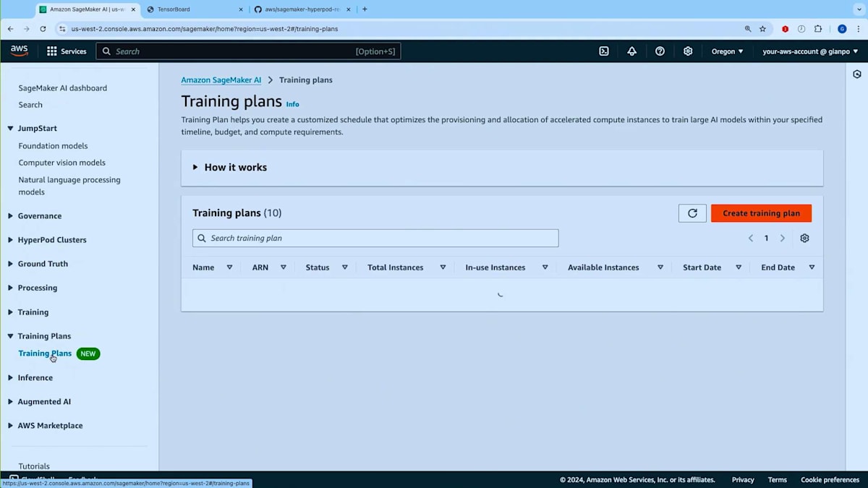Sort by the Available Instances column

tap(660, 267)
